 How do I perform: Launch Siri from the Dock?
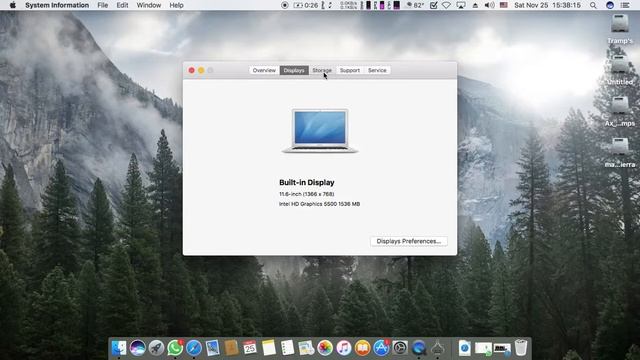(138, 348)
